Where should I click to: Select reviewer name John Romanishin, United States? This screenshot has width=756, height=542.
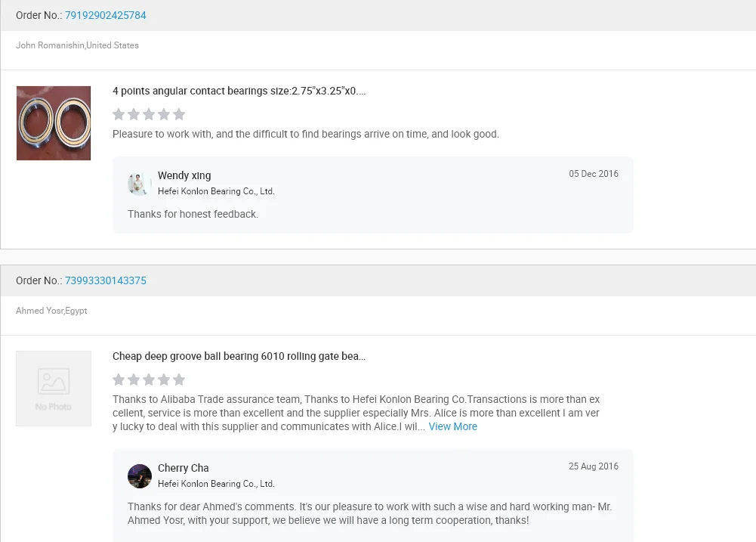[x=77, y=45]
